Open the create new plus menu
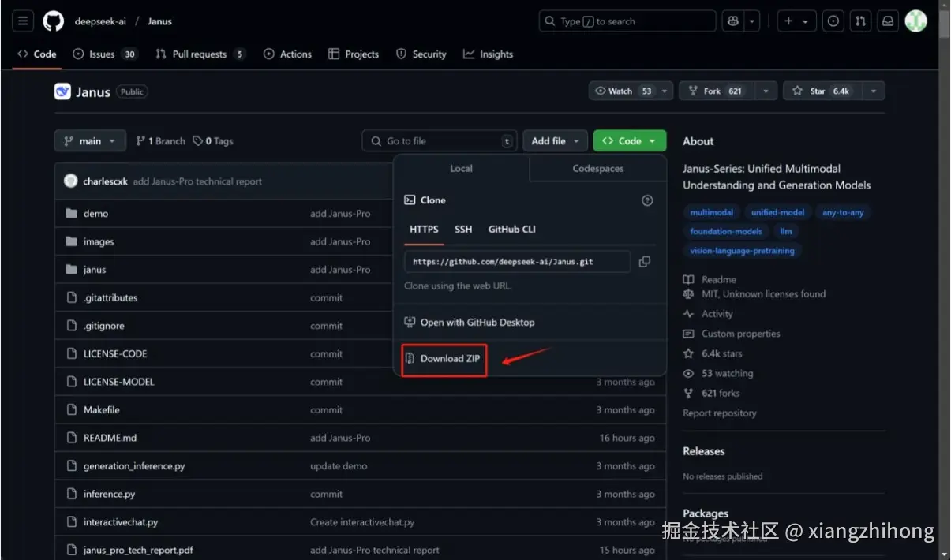The height and width of the screenshot is (560, 951). 796,21
